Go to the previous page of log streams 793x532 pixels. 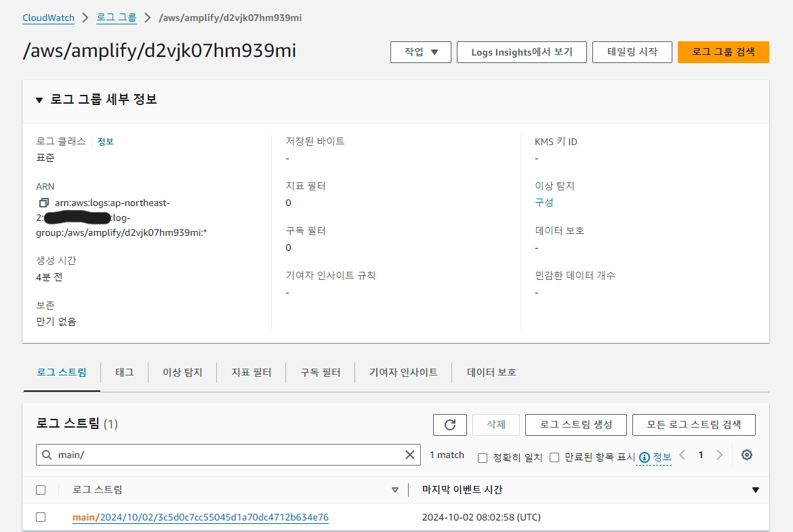click(x=685, y=455)
